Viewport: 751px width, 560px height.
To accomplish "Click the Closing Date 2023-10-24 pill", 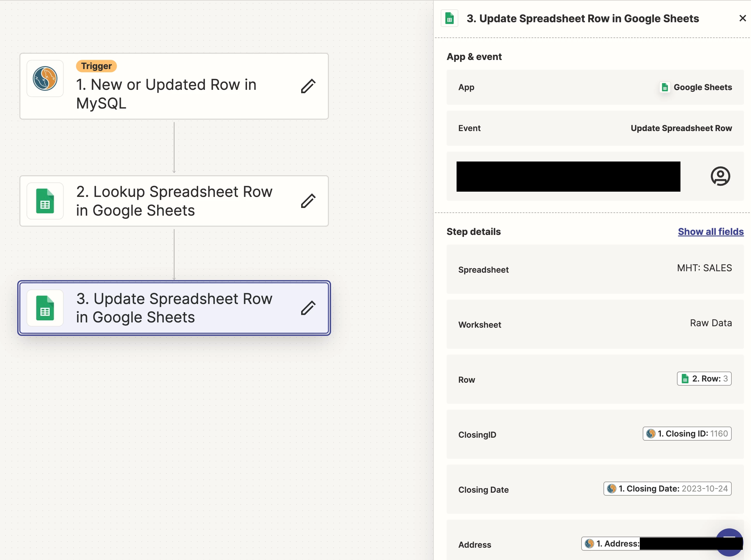I will click(x=667, y=489).
